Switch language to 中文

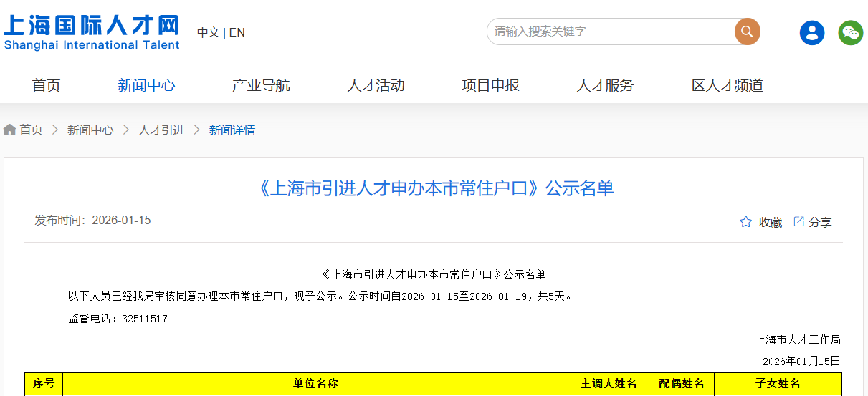coord(208,32)
